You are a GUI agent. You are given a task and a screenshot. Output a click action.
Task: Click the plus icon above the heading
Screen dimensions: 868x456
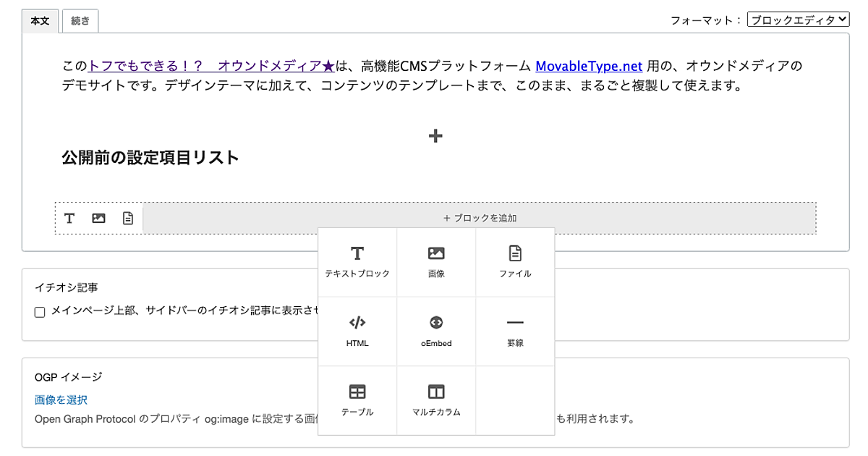point(435,136)
